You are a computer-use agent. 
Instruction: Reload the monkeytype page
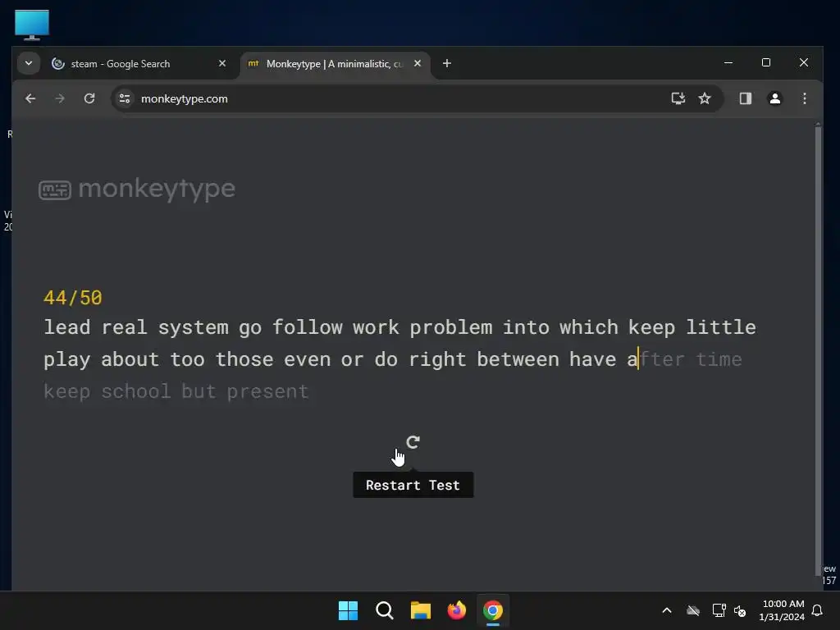point(89,98)
